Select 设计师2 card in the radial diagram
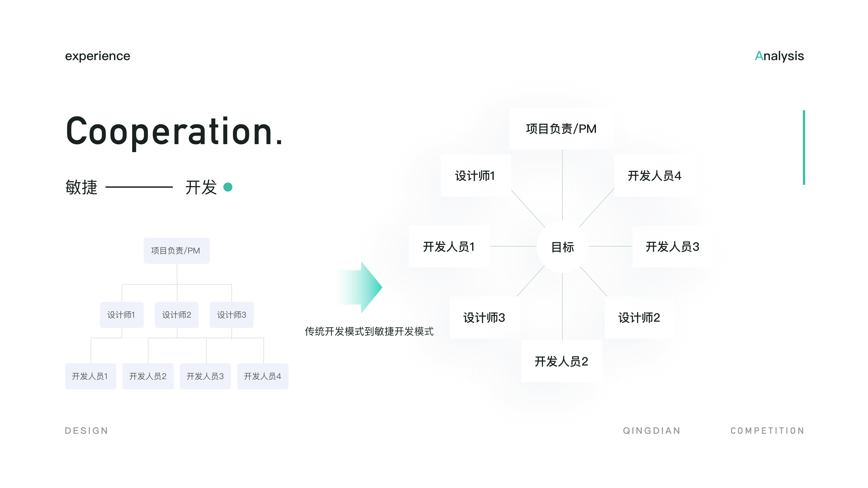868x488 pixels. pos(640,318)
